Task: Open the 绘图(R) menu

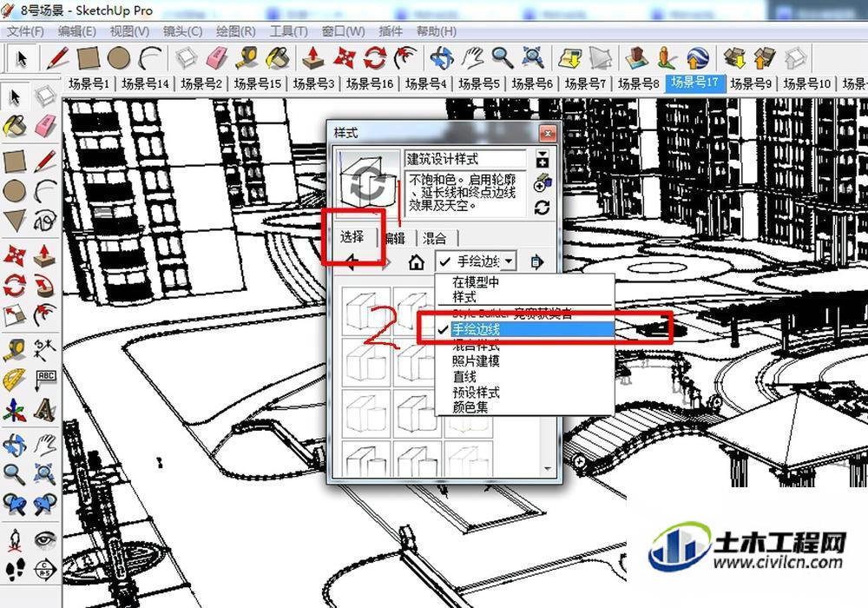Action: pos(235,31)
